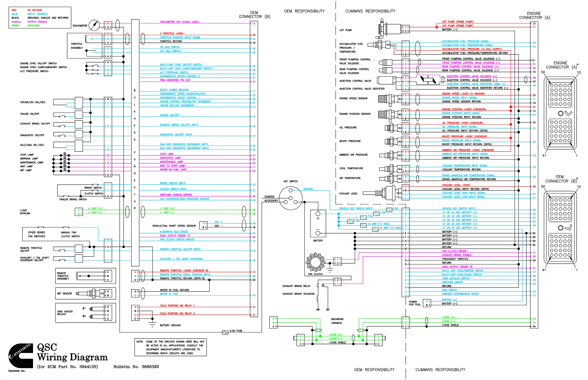This screenshot has width=588, height=380.
Task: Click the ambient air pressure sensor drawing
Action: point(390,155)
